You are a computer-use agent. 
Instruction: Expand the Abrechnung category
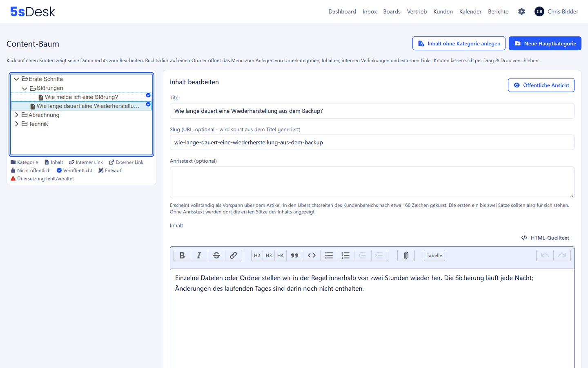pos(16,115)
